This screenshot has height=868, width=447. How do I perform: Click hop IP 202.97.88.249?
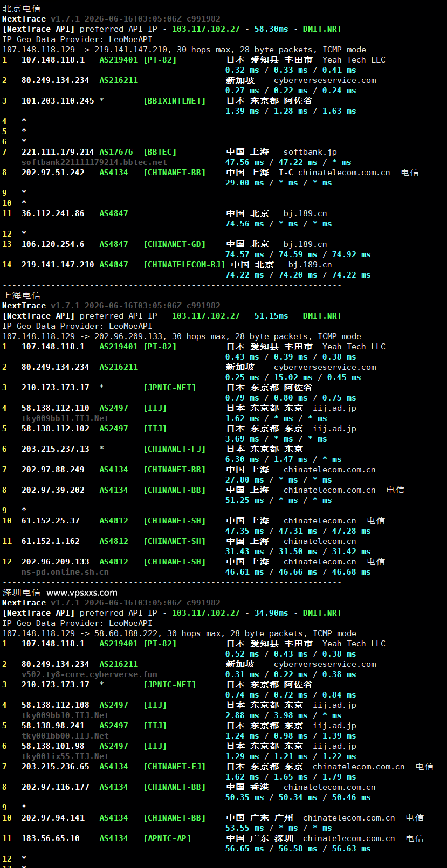pos(53,470)
